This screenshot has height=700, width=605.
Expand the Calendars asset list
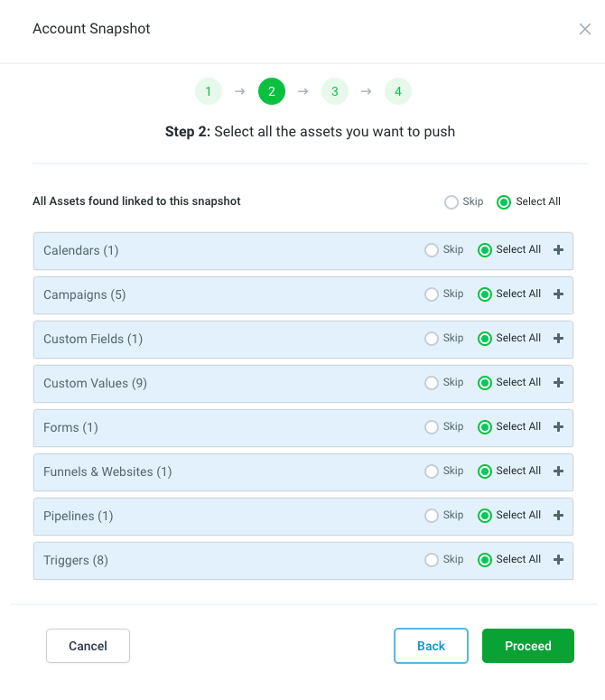point(558,250)
